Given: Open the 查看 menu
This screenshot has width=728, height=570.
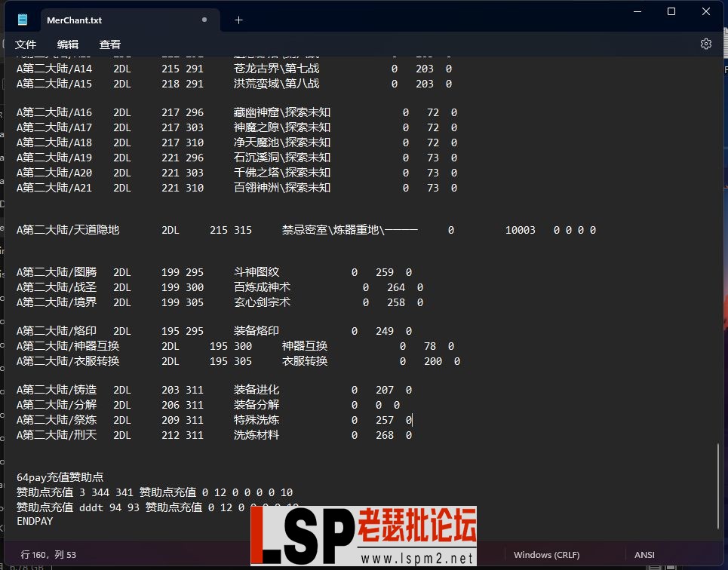Looking at the screenshot, I should (109, 44).
